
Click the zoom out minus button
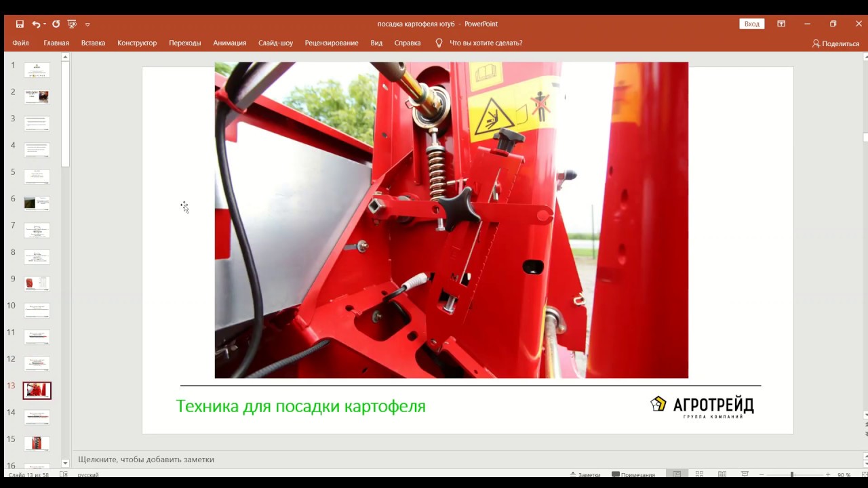click(x=762, y=475)
